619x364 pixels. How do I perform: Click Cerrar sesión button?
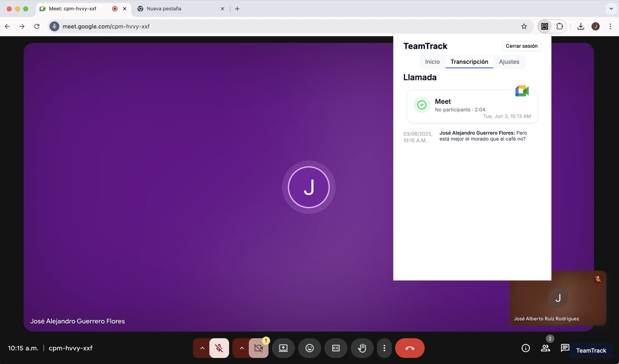click(x=521, y=46)
